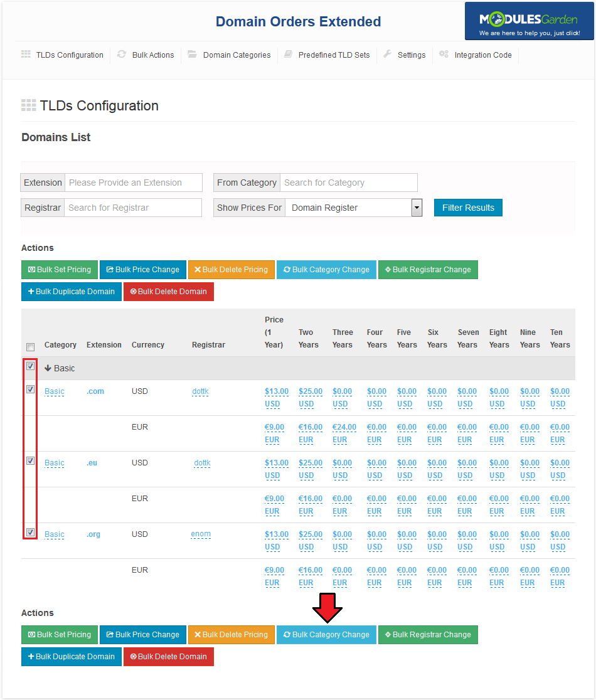Click the Settings wrench icon

click(x=388, y=55)
